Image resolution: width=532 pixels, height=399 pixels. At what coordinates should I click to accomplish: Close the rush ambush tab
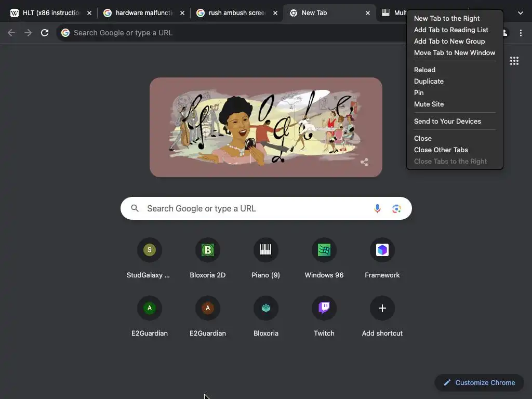pyautogui.click(x=275, y=13)
